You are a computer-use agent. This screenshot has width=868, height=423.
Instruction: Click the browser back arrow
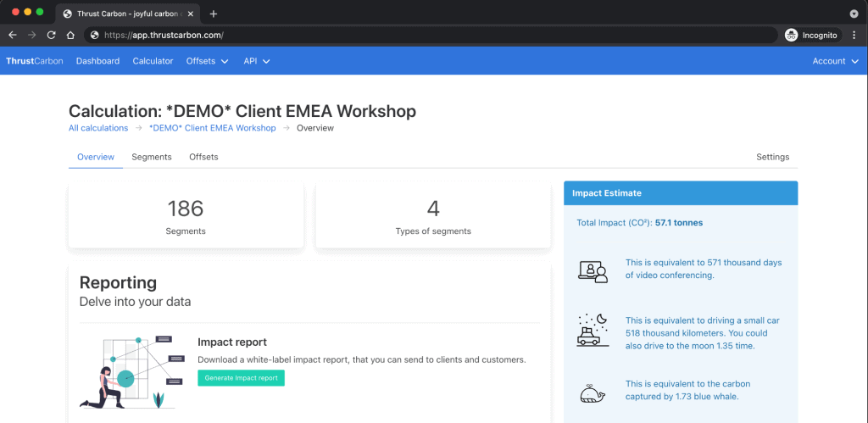13,35
